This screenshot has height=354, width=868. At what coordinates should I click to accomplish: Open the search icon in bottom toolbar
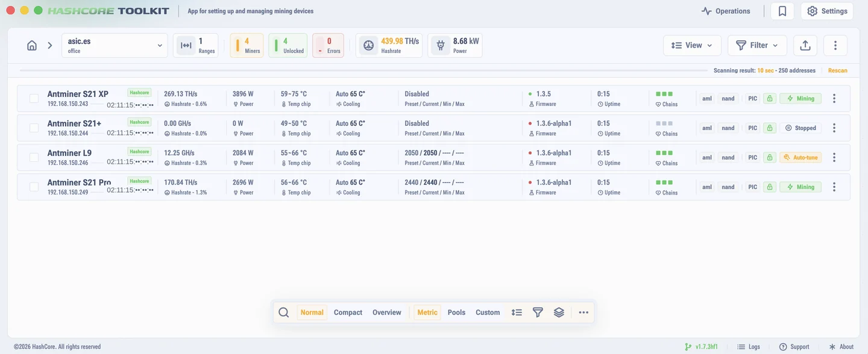pyautogui.click(x=283, y=312)
